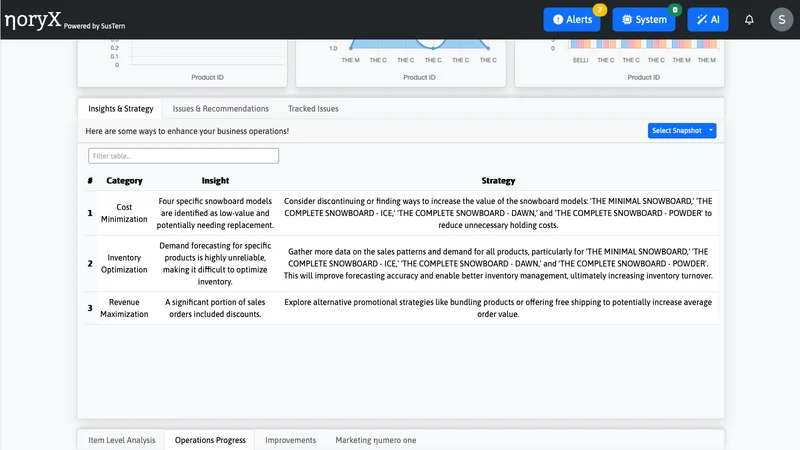Click the Select Snapshot button

(x=677, y=131)
